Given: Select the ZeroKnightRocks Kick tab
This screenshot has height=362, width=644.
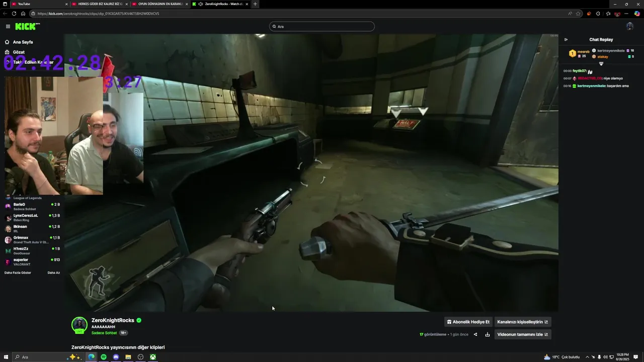Looking at the screenshot, I should click(x=220, y=4).
